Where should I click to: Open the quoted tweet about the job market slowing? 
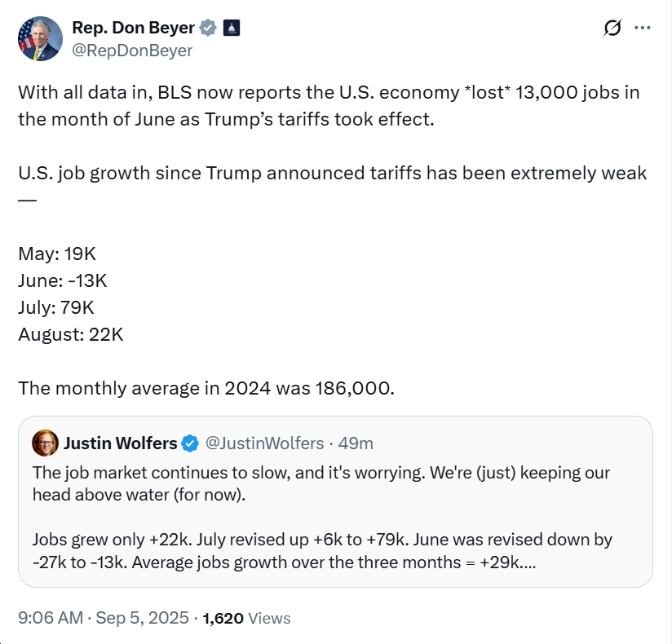pyautogui.click(x=335, y=501)
